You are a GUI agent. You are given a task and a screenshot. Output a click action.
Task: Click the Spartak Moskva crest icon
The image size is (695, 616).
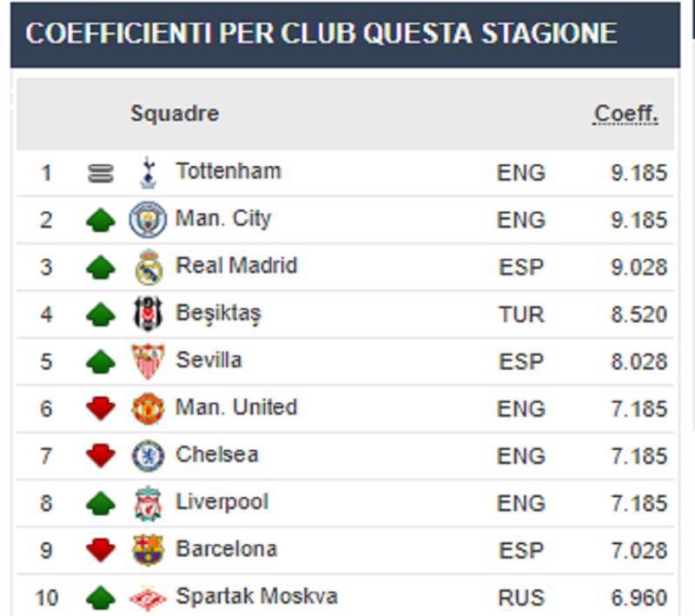[x=148, y=598]
